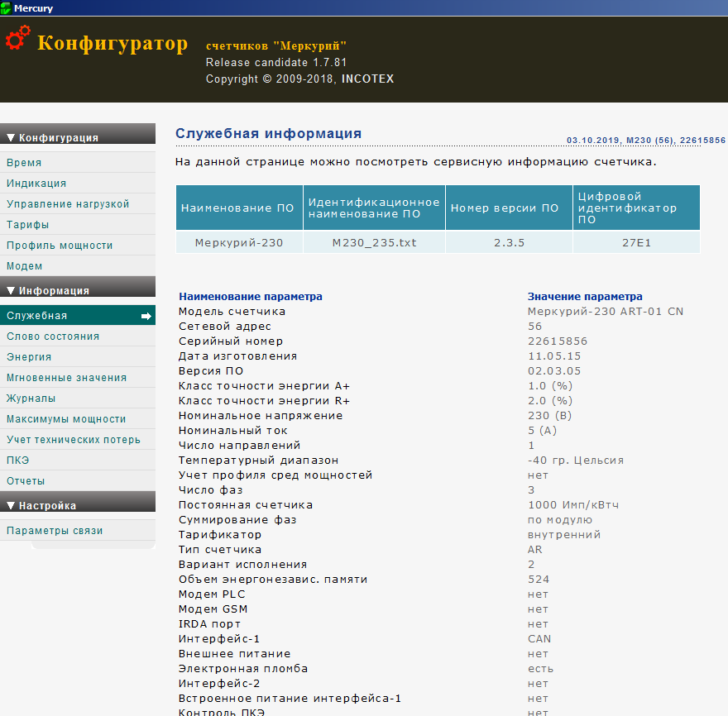This screenshot has height=716, width=728.
Task: Select the 27E1 identifier cell
Action: (636, 243)
